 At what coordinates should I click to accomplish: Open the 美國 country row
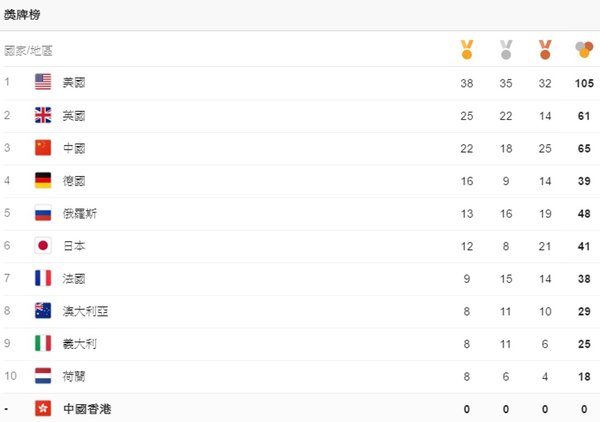pos(74,82)
